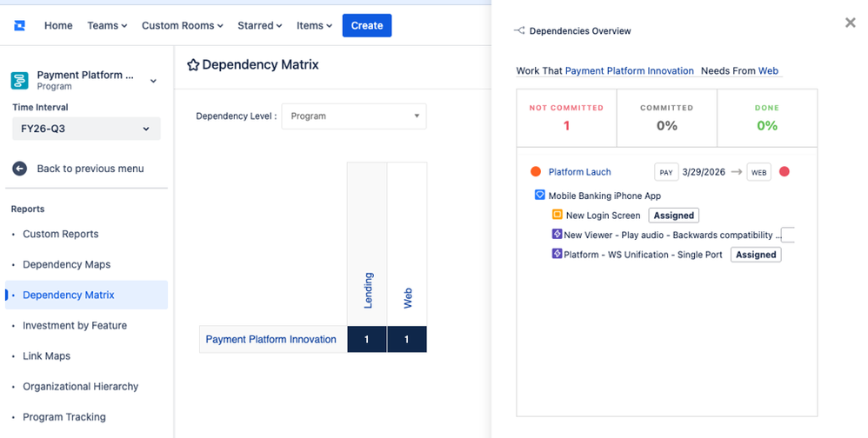Click the purple icon beside Platform - WS Unification

click(x=557, y=254)
